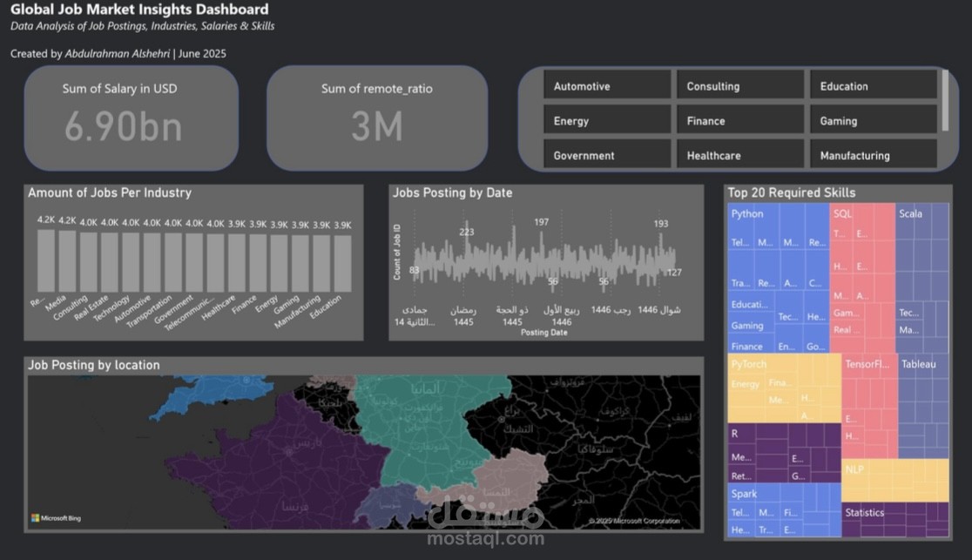Select the Consulting bar in jobs chart
The width and height of the screenshot is (972, 560).
(88, 262)
